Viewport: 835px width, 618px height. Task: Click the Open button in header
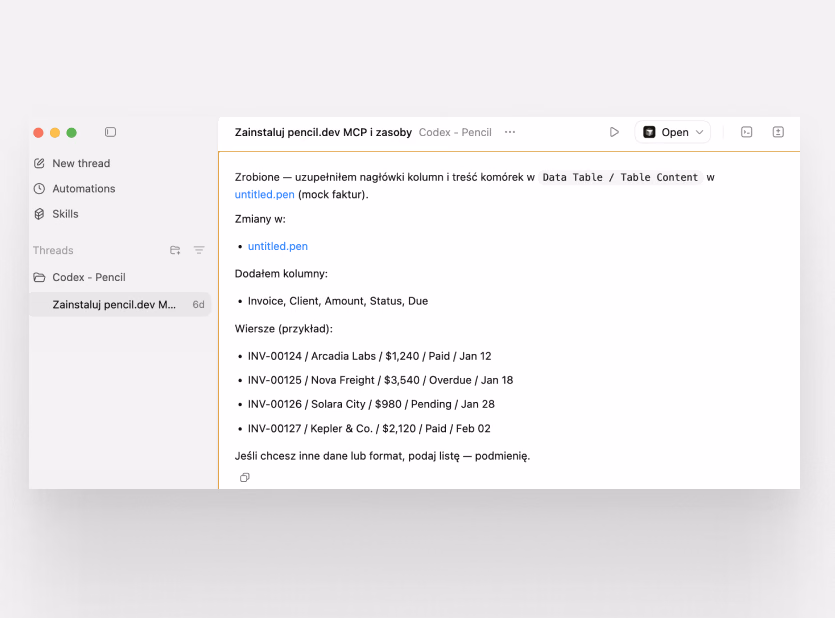click(x=672, y=132)
